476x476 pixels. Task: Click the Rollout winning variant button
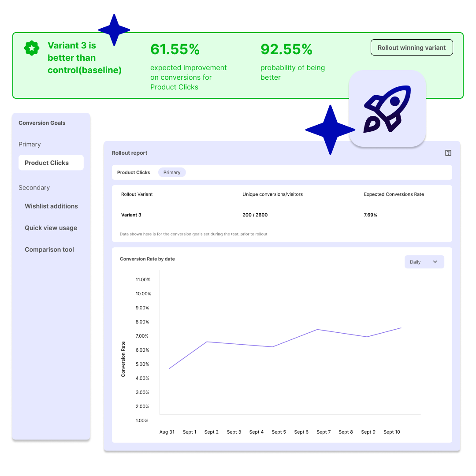click(x=412, y=47)
